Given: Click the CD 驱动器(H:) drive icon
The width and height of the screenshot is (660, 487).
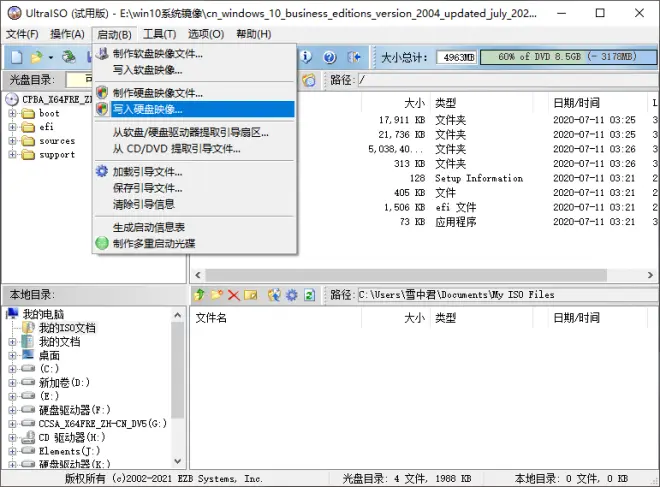Looking at the screenshot, I should click(x=28, y=437).
